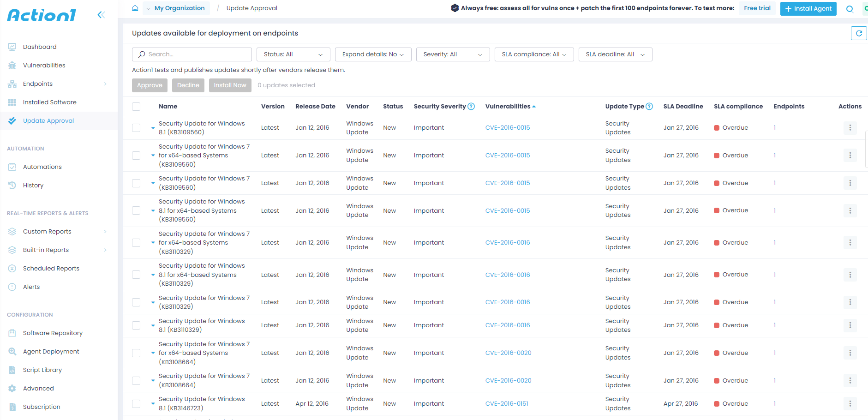Check Windows 8.1 x64-based KB3110329 row

click(136, 275)
